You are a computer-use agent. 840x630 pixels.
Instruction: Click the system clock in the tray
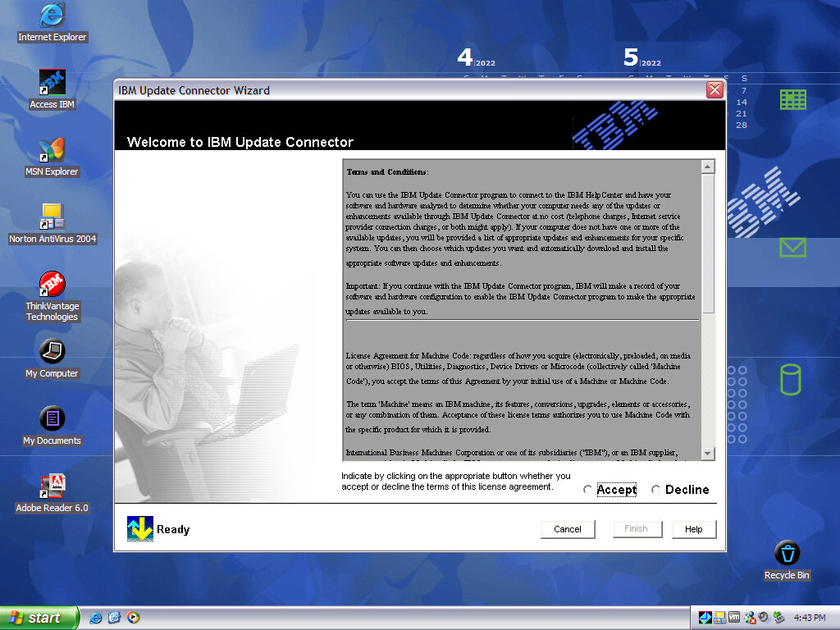pyautogui.click(x=810, y=618)
